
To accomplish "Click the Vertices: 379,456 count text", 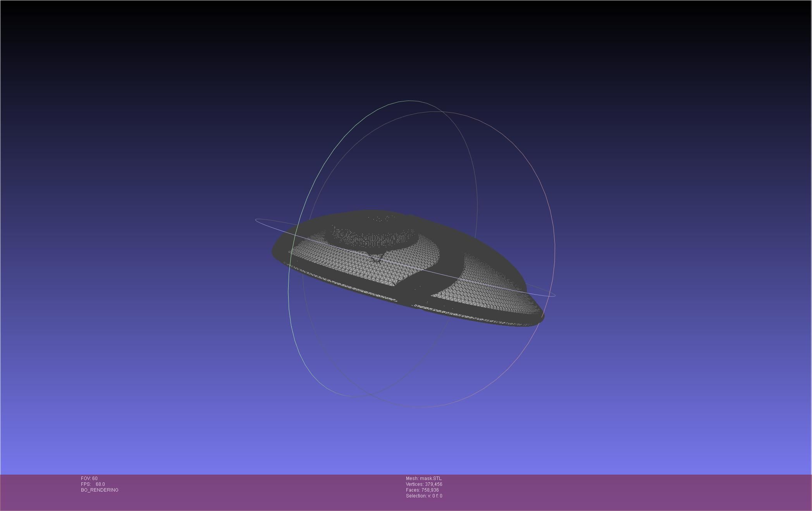I will 424,484.
